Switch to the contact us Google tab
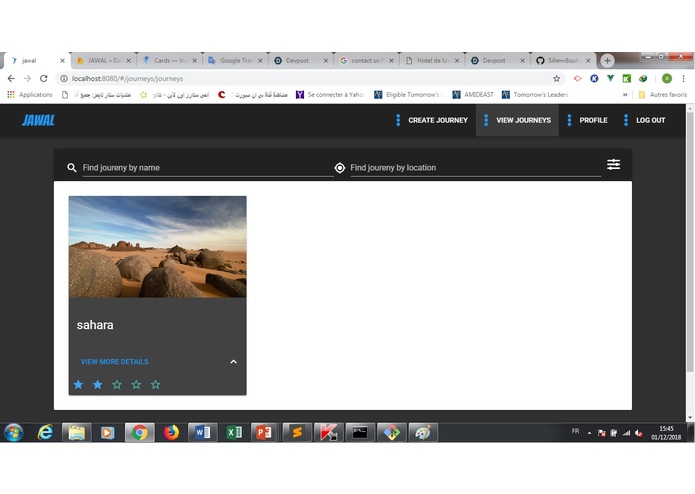This screenshot has height=494, width=695. 367,61
